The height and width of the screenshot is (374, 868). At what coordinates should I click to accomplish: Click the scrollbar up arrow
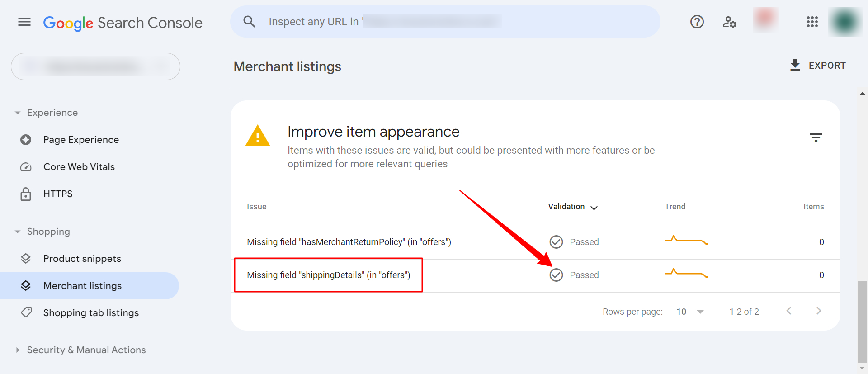pyautogui.click(x=862, y=94)
